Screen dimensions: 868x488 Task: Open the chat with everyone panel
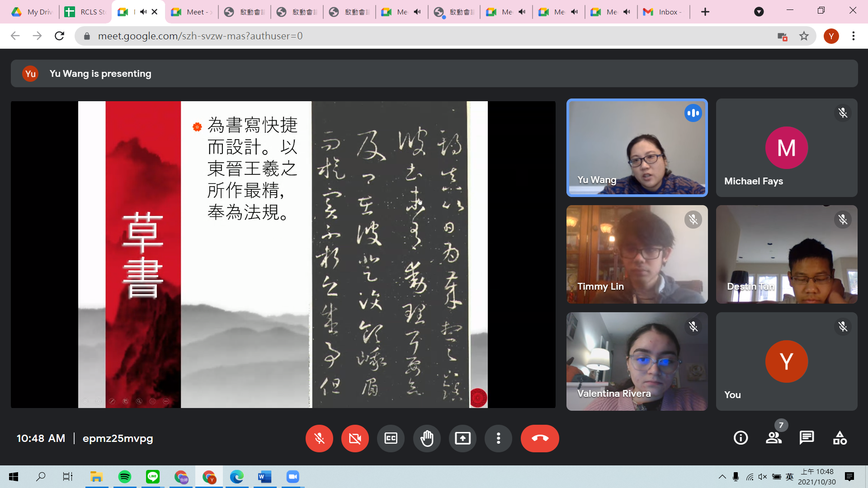coord(807,438)
